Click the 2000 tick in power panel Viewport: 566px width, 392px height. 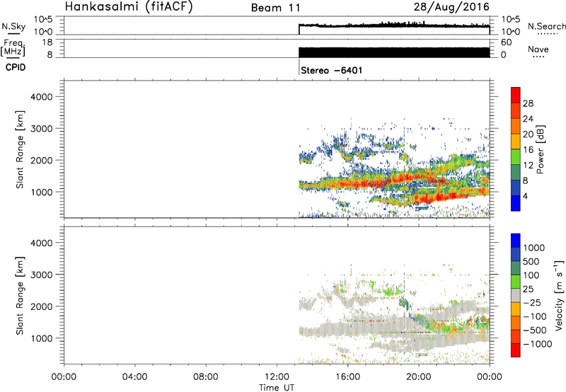coord(42,160)
